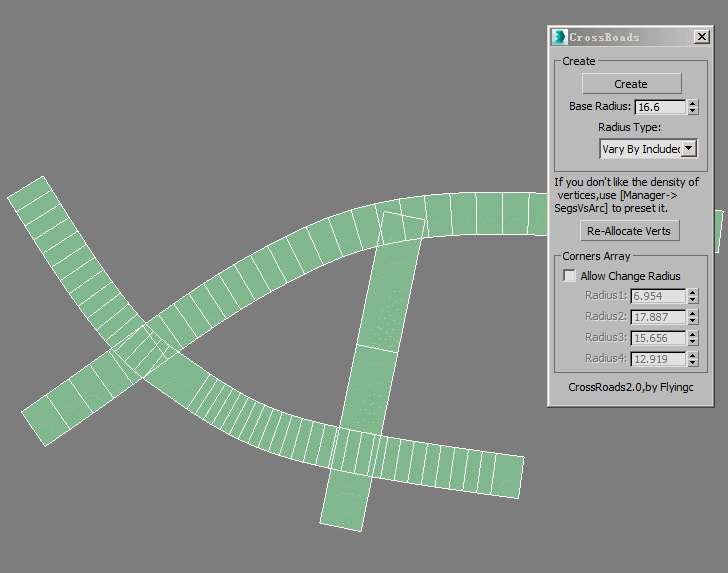Click the CrossRoads title bar text
728x573 pixels.
[x=604, y=37]
